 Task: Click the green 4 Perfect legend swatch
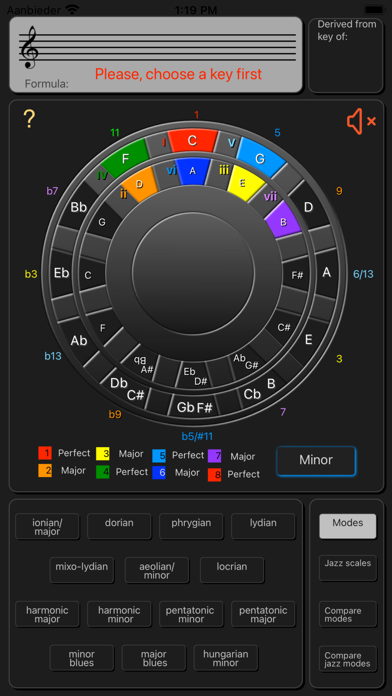[x=103, y=472]
